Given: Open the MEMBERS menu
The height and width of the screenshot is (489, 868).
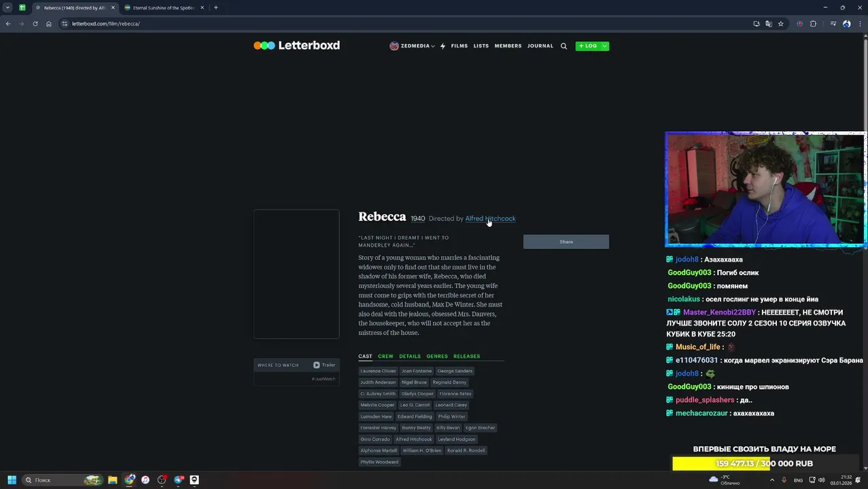Looking at the screenshot, I should (x=508, y=46).
